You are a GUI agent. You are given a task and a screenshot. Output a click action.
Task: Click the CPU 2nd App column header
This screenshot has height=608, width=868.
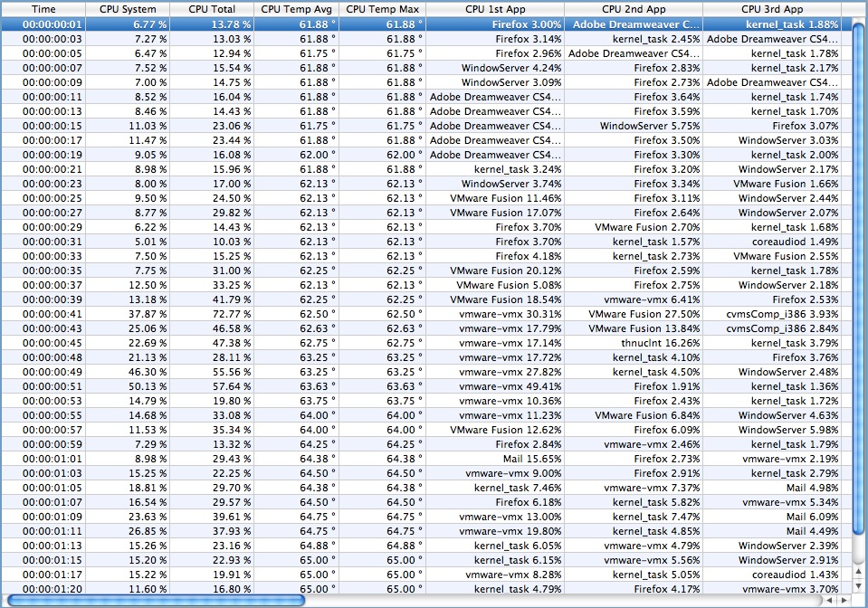click(634, 9)
